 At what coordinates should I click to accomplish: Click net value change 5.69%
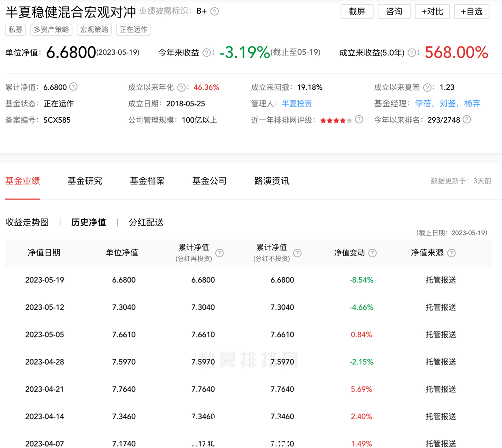pyautogui.click(x=361, y=389)
